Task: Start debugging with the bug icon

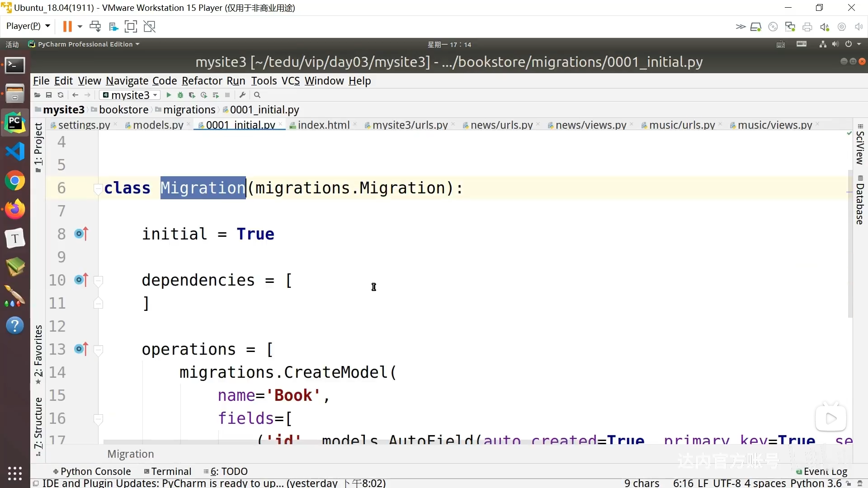Action: (x=180, y=95)
